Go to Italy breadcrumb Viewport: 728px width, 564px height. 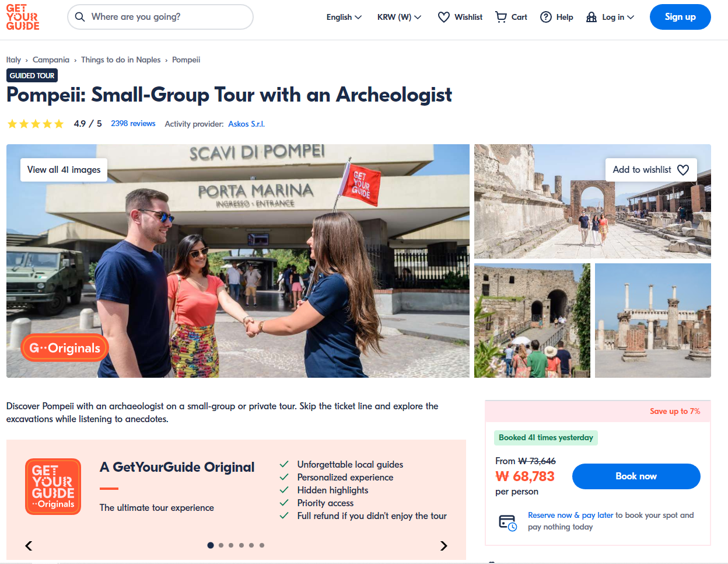[x=13, y=60]
